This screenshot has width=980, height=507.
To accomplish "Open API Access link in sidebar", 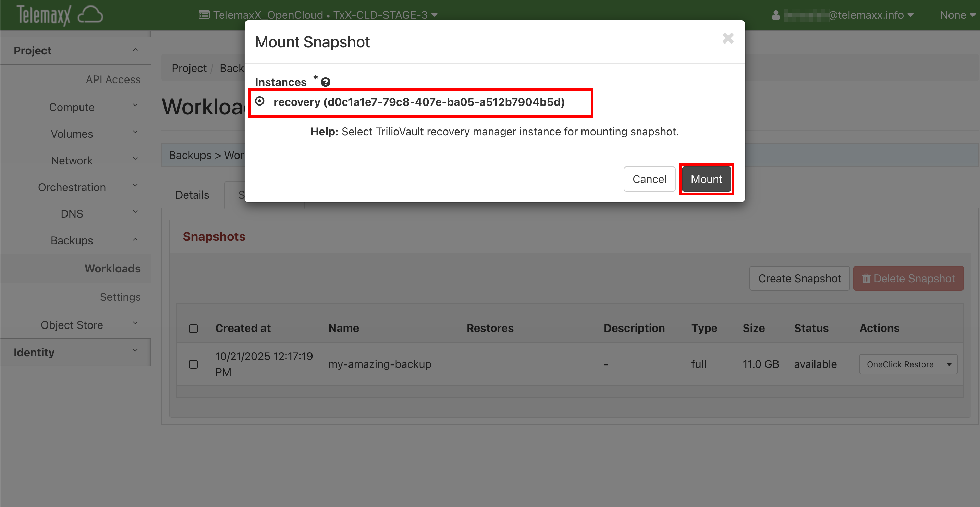I will click(x=113, y=79).
